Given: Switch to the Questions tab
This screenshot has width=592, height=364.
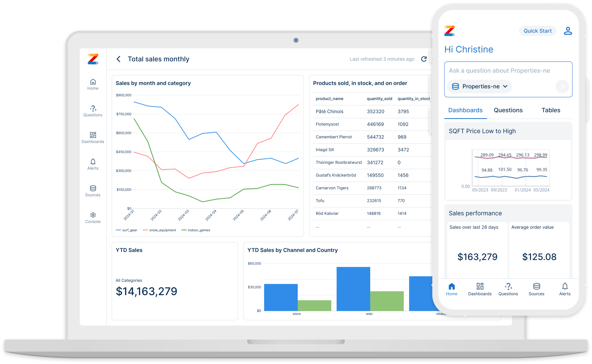Looking at the screenshot, I should pyautogui.click(x=507, y=110).
